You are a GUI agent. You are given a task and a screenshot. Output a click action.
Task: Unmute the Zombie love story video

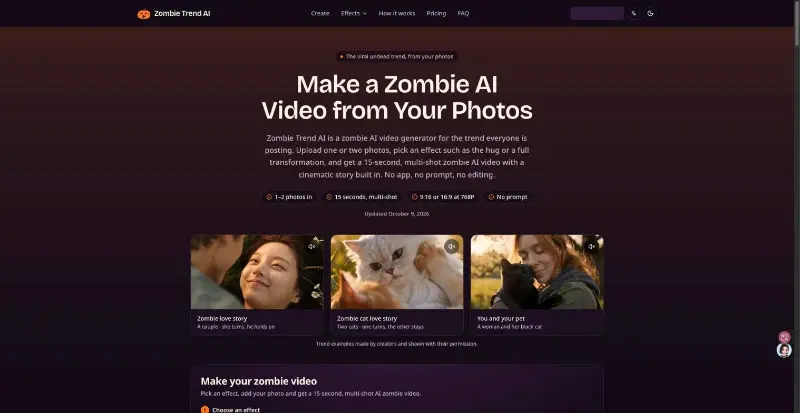(x=311, y=247)
